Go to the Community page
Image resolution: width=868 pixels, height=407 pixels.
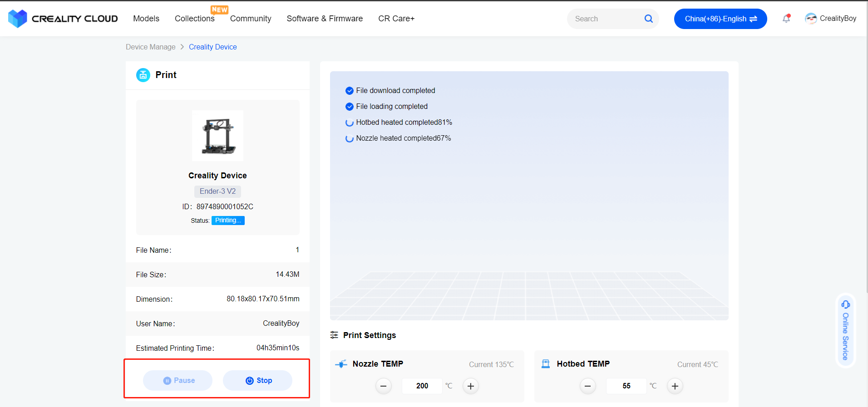pyautogui.click(x=251, y=19)
